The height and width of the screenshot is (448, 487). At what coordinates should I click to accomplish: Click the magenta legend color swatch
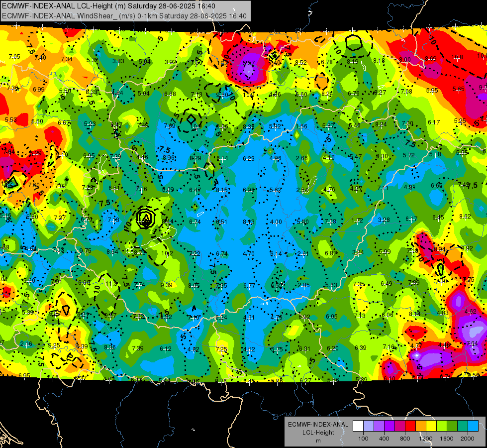[x=400, y=426]
